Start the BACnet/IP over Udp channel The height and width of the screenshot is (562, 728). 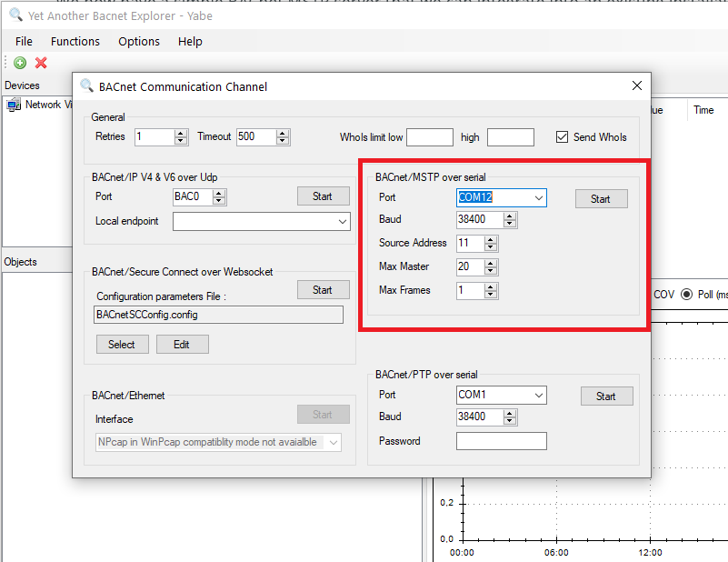point(324,196)
